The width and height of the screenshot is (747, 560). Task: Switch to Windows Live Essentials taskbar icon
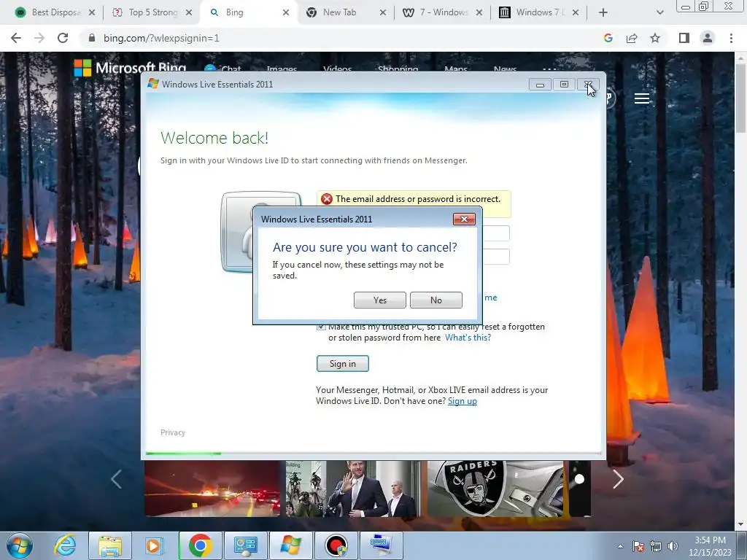coord(290,545)
